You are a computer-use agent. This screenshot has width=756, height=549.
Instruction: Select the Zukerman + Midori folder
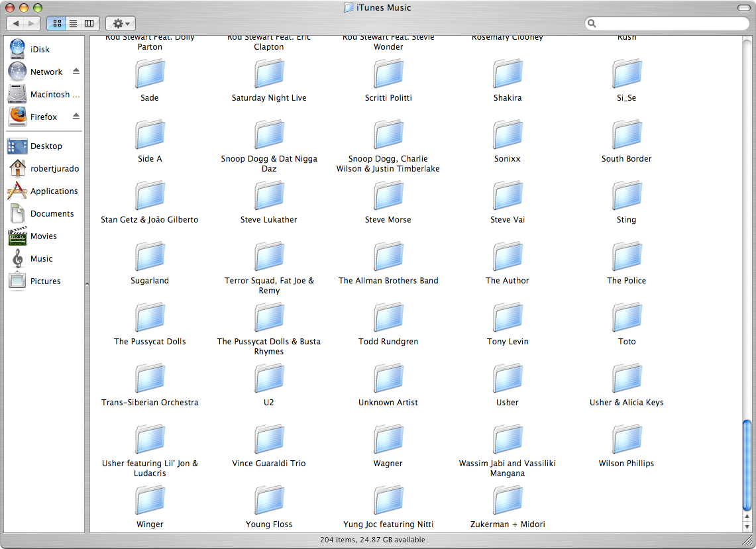[508, 501]
